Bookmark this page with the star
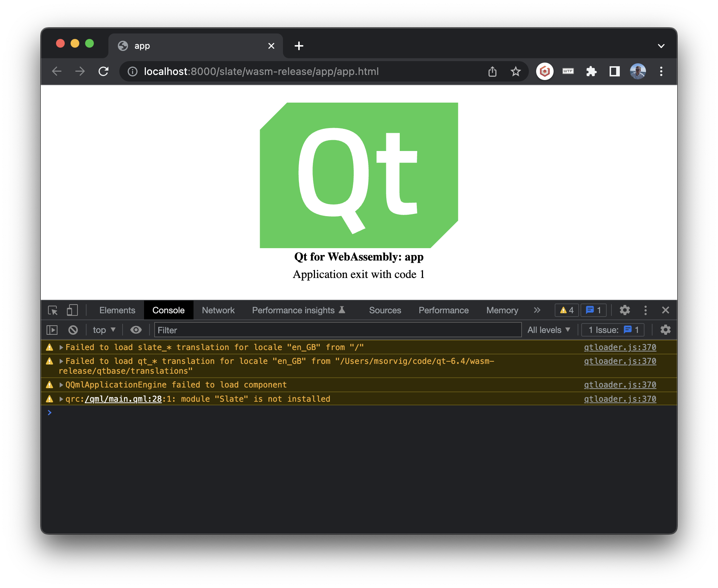 point(515,71)
